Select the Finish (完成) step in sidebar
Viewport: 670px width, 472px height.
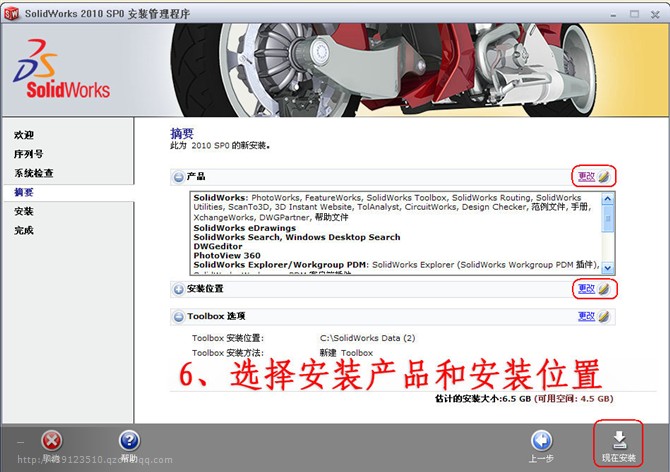point(24,231)
